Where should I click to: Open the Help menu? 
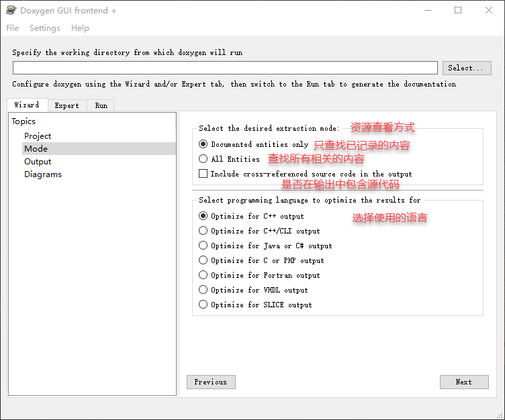(x=80, y=28)
